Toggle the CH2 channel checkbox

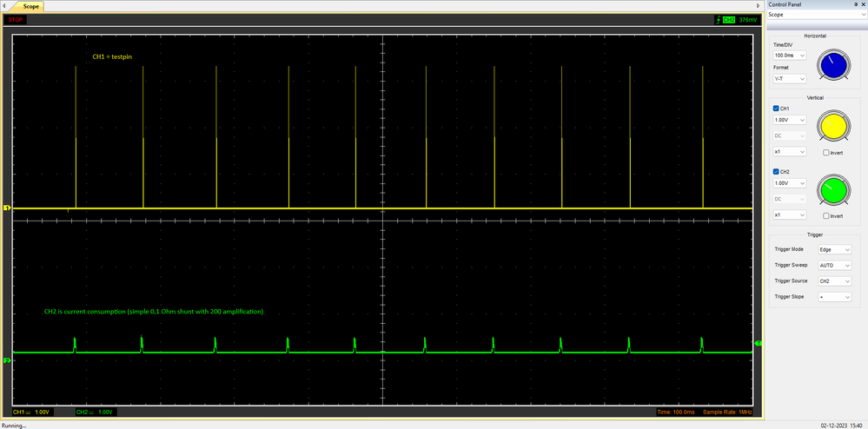tap(776, 172)
